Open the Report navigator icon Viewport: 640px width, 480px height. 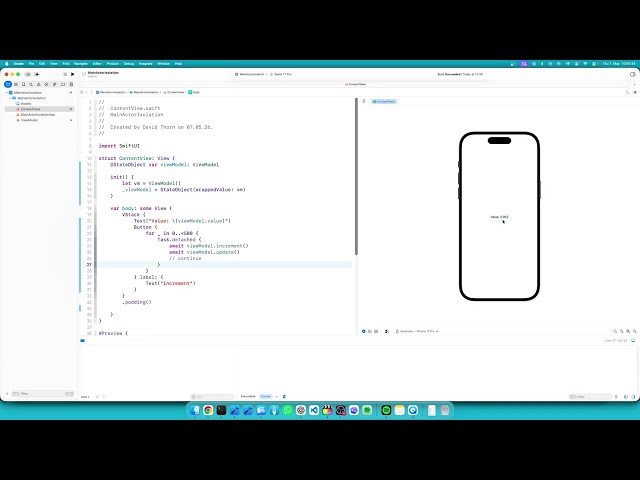[71, 84]
